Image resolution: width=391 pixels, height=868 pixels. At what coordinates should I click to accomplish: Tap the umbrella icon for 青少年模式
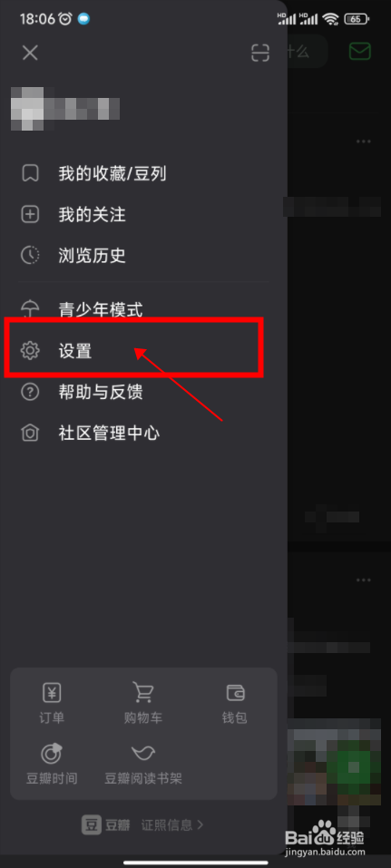coord(30,308)
